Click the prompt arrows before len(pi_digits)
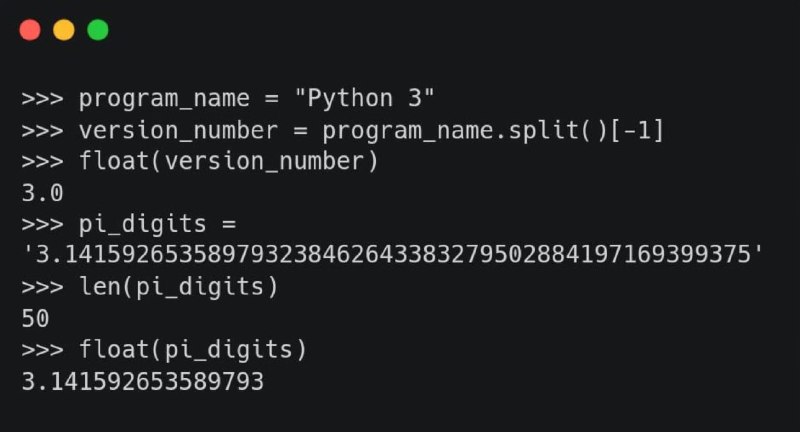The height and width of the screenshot is (432, 800). [x=42, y=287]
